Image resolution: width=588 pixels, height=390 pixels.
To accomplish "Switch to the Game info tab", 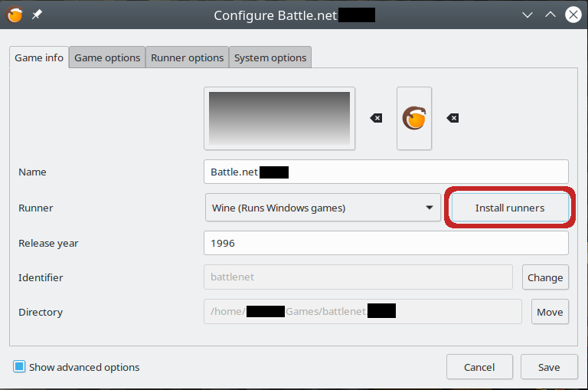I will (x=39, y=57).
